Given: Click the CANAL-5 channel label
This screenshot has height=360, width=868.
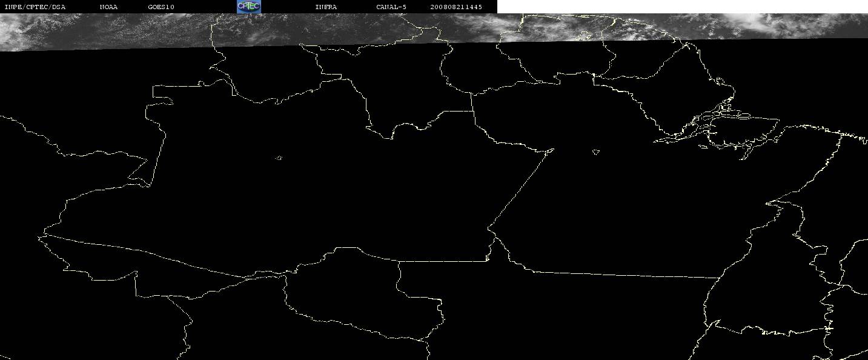Looking at the screenshot, I should pyautogui.click(x=391, y=7).
